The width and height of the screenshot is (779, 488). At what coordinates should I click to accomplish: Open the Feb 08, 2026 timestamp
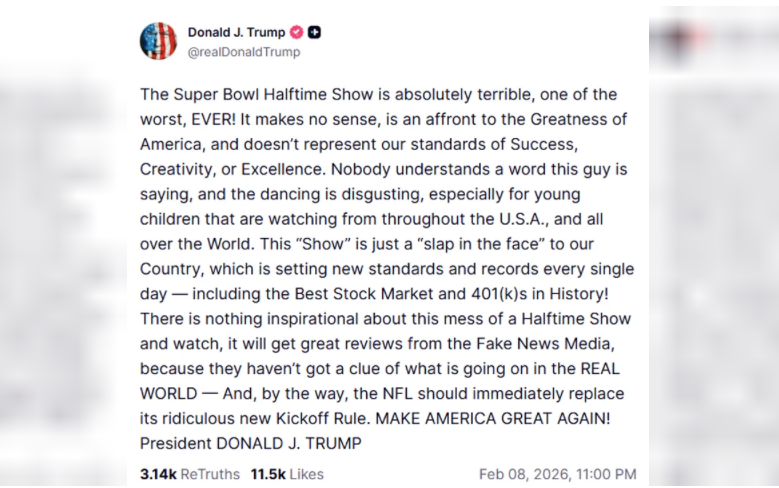point(557,474)
